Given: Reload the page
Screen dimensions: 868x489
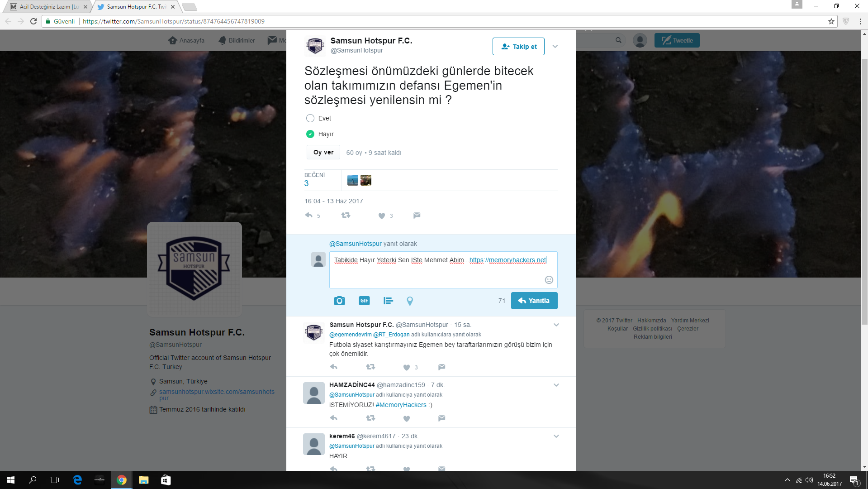Looking at the screenshot, I should [33, 21].
